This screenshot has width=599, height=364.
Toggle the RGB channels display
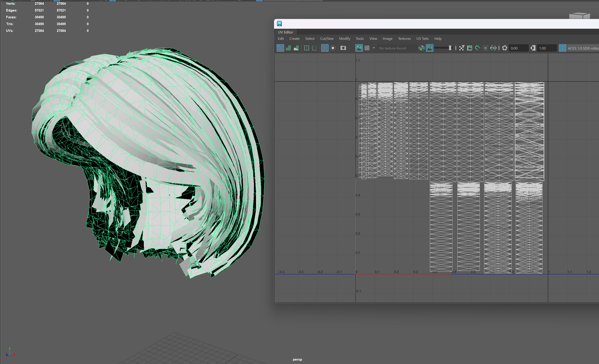click(421, 48)
